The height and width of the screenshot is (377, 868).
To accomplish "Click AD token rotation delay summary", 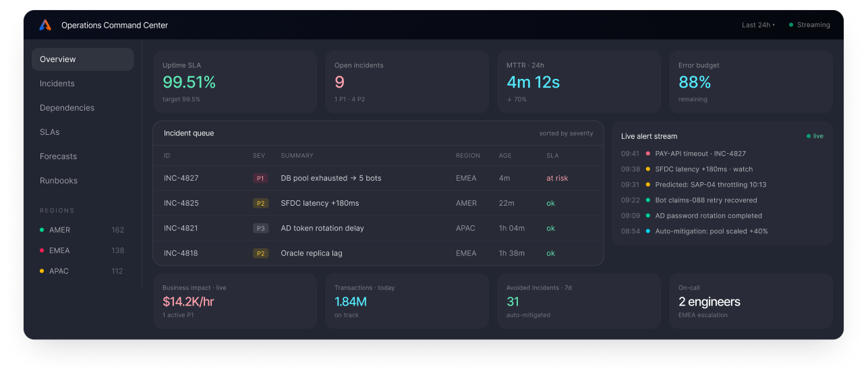I will point(322,228).
